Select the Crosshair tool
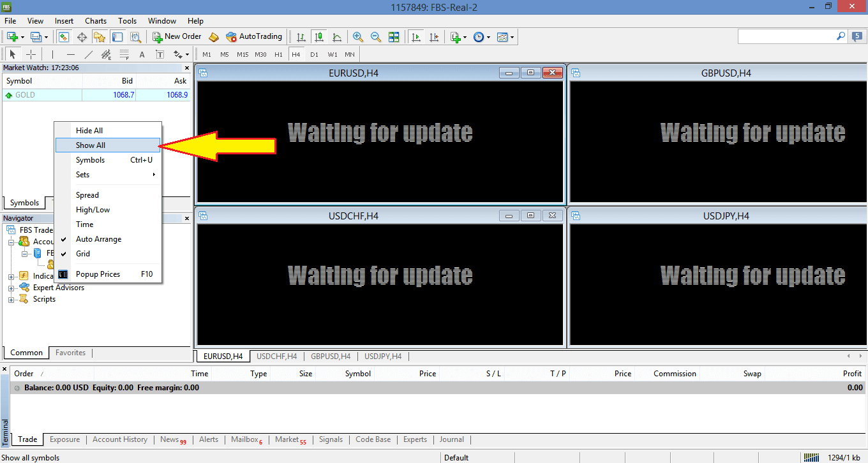868x463 pixels. coord(31,54)
